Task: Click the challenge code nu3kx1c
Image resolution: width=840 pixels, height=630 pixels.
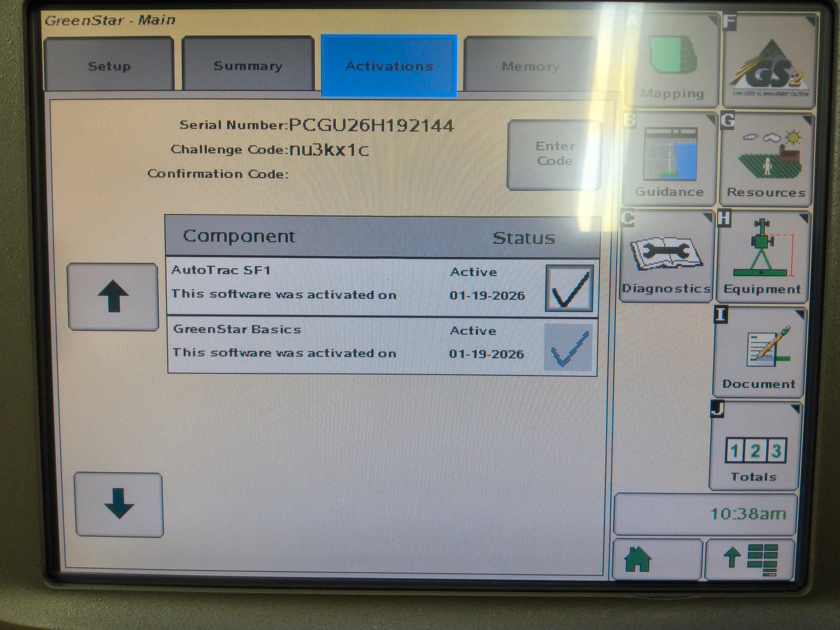Action: 329,150
